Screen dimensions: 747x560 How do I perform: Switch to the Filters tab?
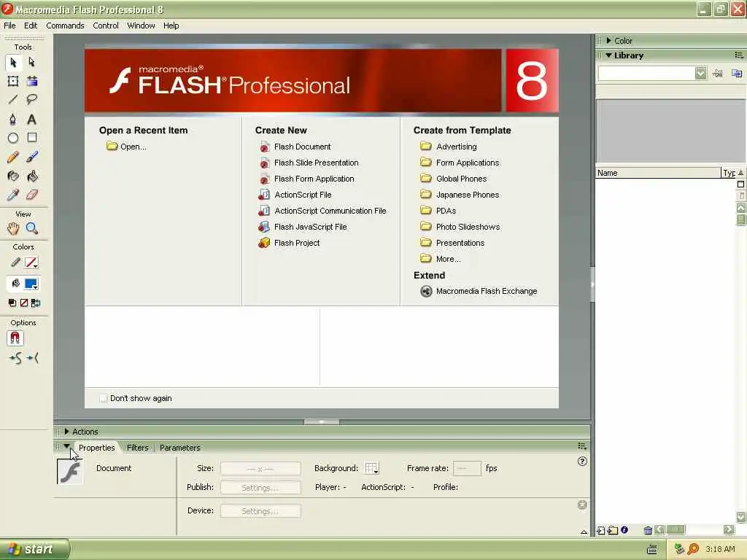pos(138,448)
